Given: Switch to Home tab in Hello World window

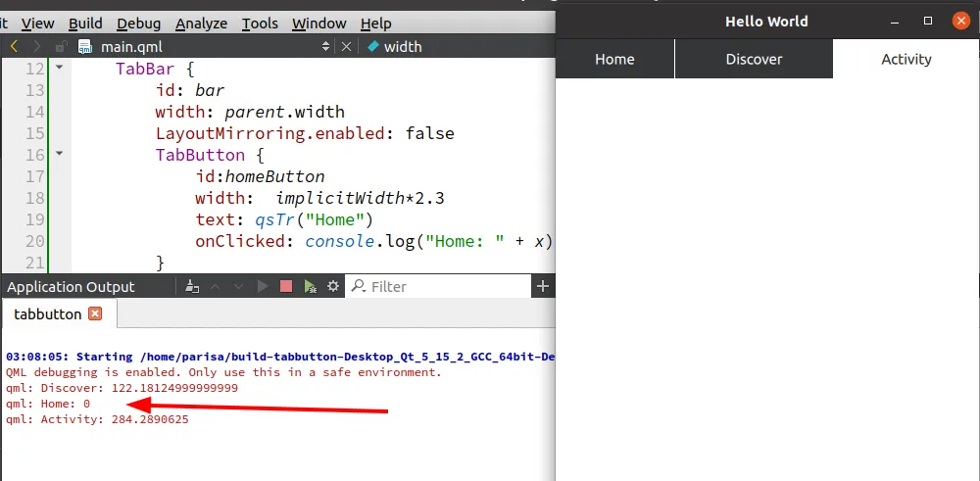Looking at the screenshot, I should pyautogui.click(x=615, y=60).
